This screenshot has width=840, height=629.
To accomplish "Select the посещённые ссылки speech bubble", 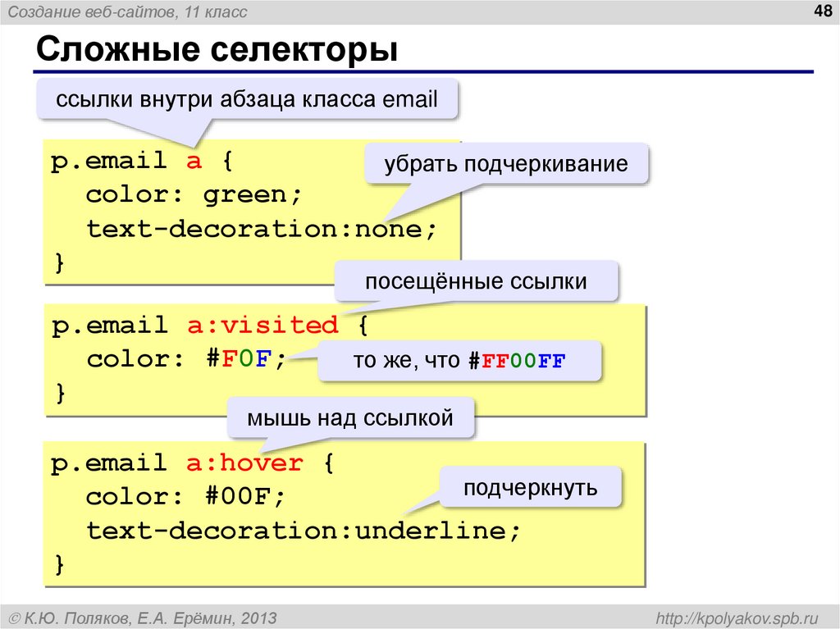I will (476, 280).
